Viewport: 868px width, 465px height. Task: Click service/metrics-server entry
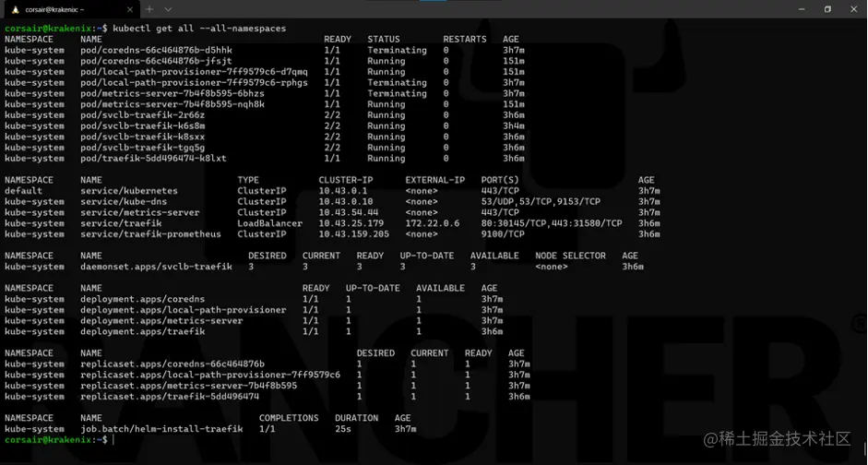(x=139, y=212)
